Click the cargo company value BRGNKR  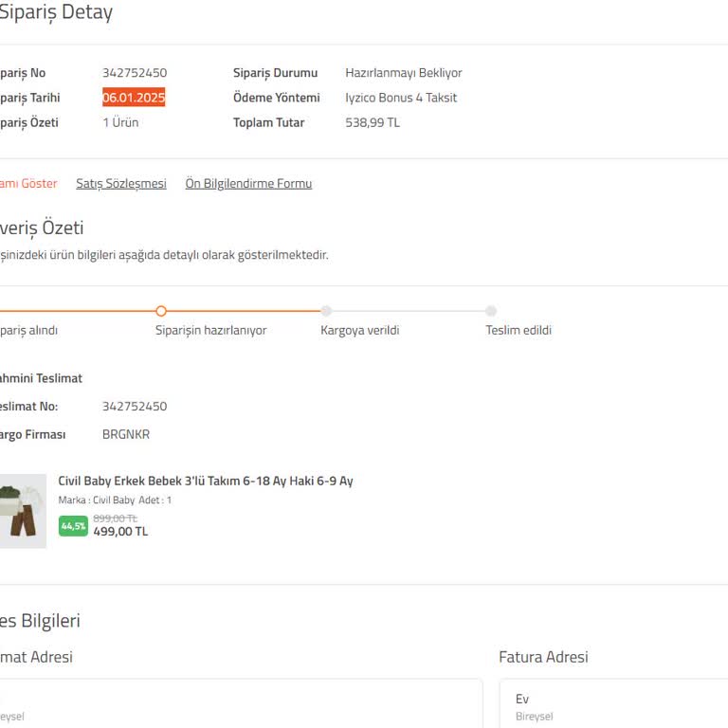click(x=126, y=434)
